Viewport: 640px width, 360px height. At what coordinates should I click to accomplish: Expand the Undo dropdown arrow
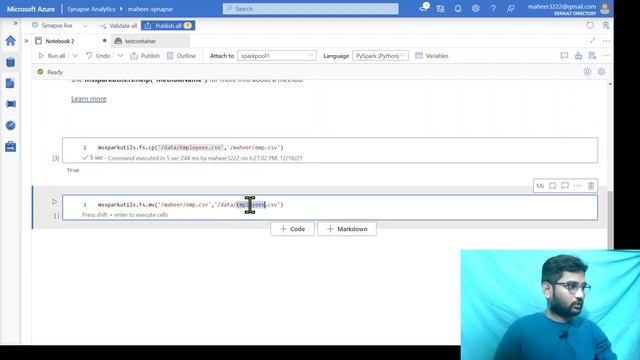[x=120, y=56]
